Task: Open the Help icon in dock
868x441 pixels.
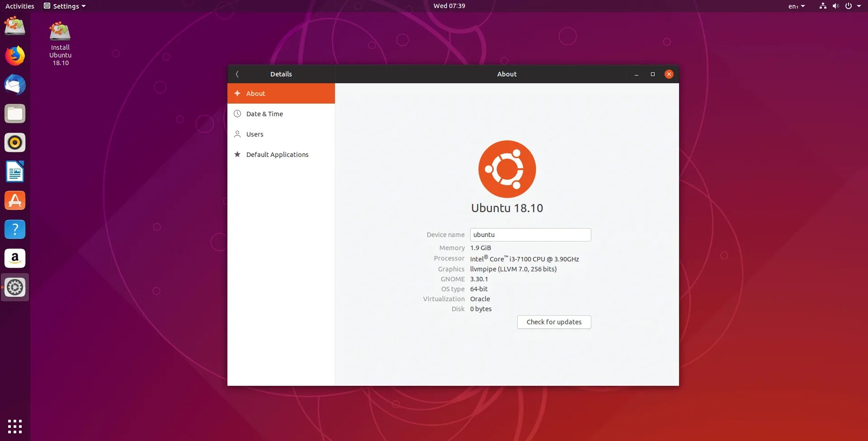Action: click(x=15, y=229)
